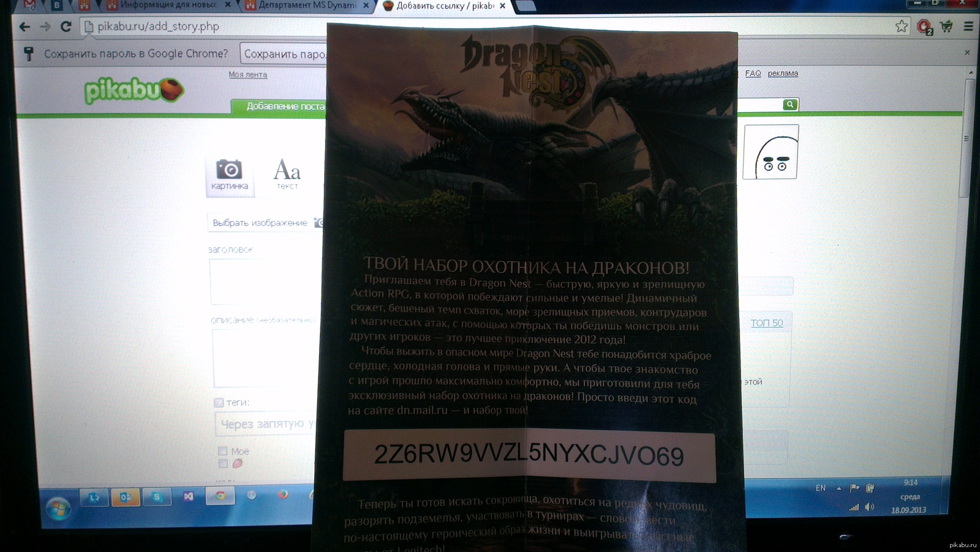Open the Chrome hamburger menu
Image resolution: width=980 pixels, height=552 pixels.
pos(968,26)
